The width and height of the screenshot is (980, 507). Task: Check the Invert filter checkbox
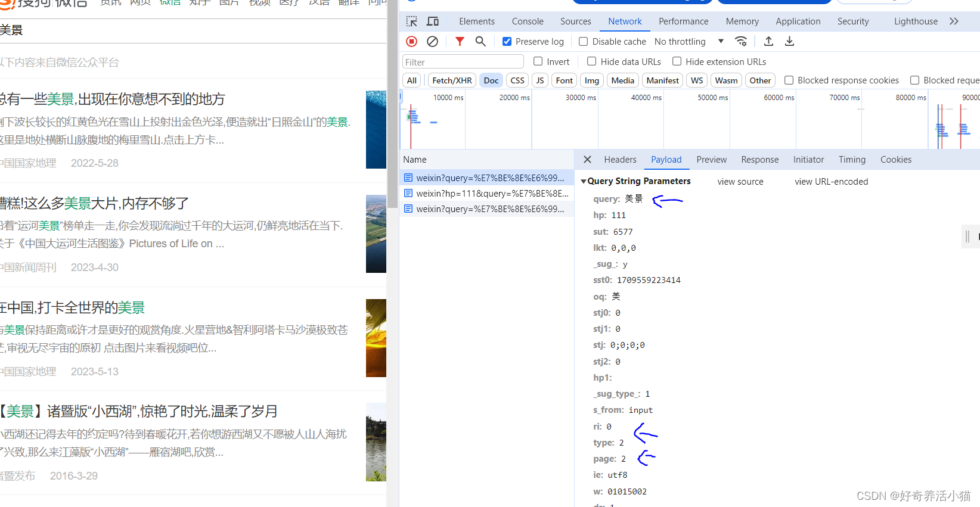(x=538, y=61)
